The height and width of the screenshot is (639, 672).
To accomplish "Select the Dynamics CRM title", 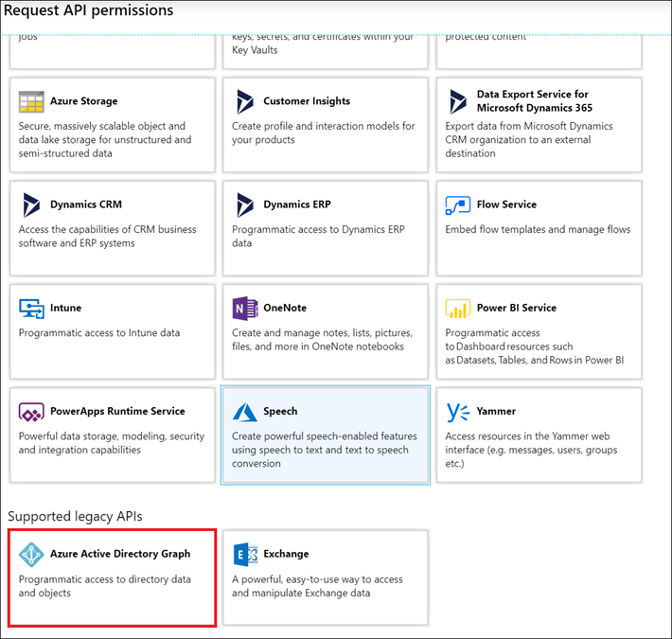I will point(86,204).
